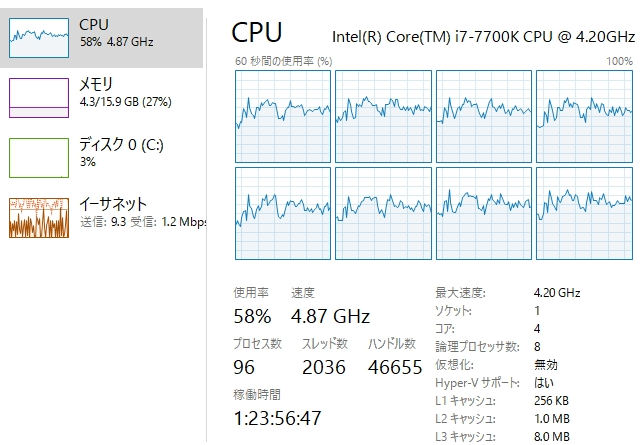Screen dimensions: 642x445
Task: Click the second graph in top row
Action: coord(382,116)
